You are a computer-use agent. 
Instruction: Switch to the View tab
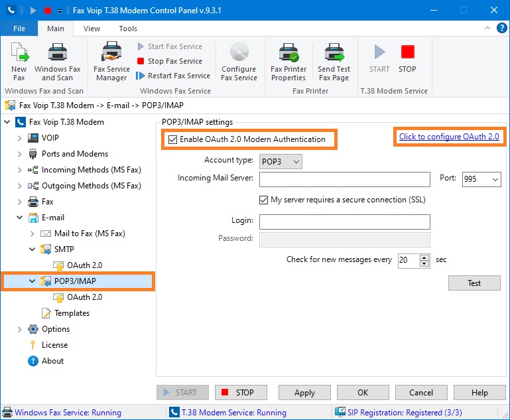[x=92, y=29]
